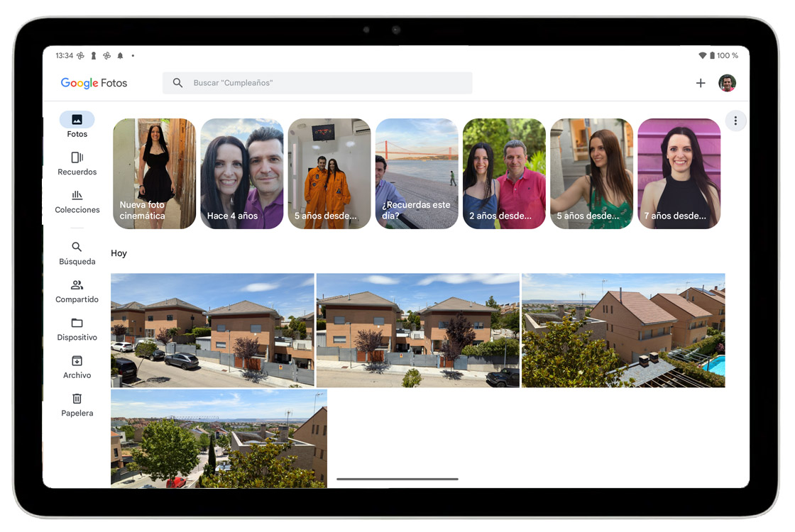Open the first house photo under Hoy
Viewport: 795px width, 532px height.
[212, 331]
